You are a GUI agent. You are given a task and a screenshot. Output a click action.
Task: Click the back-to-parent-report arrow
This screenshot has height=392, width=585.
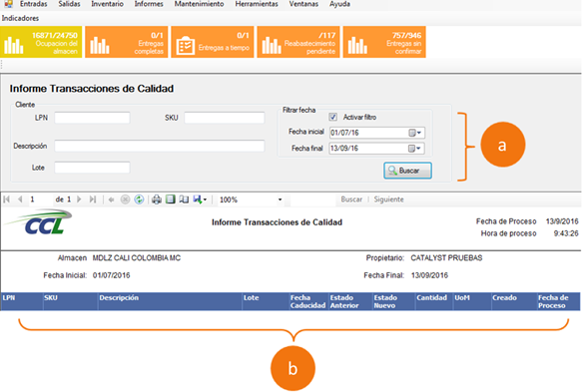tap(111, 199)
